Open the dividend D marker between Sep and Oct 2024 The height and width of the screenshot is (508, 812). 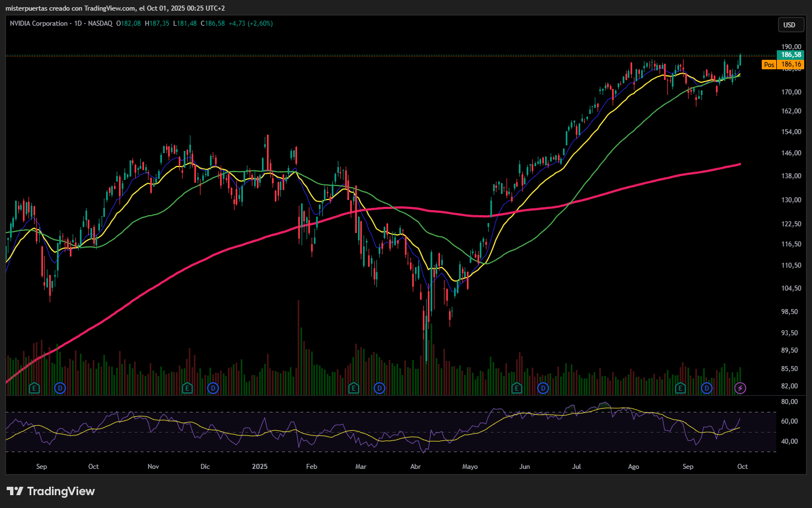coord(60,388)
